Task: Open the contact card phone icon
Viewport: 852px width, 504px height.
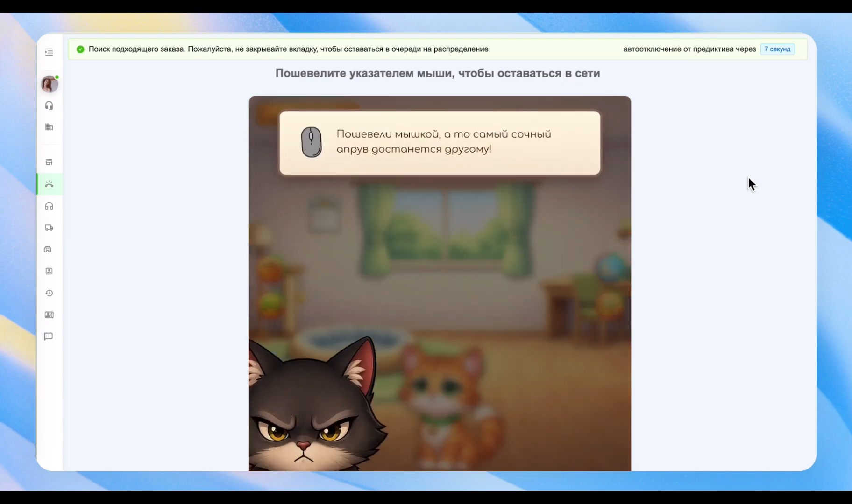Action: click(49, 315)
